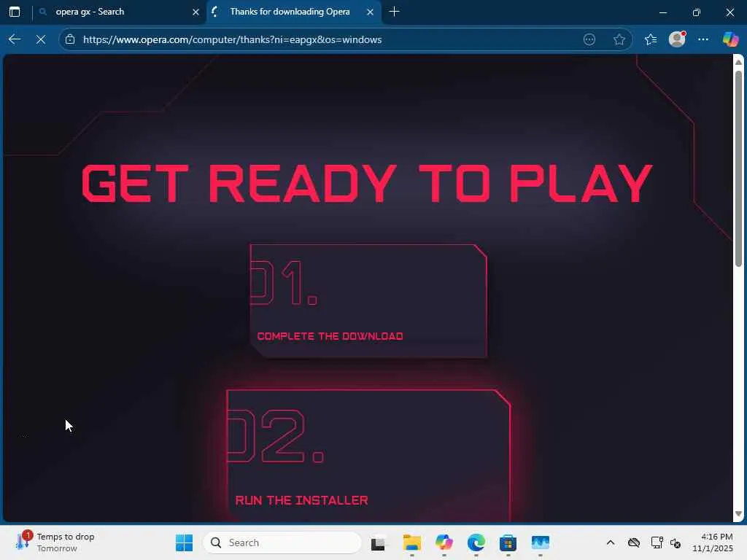Open the feedback icon in address bar
The width and height of the screenshot is (747, 560).
coord(589,39)
